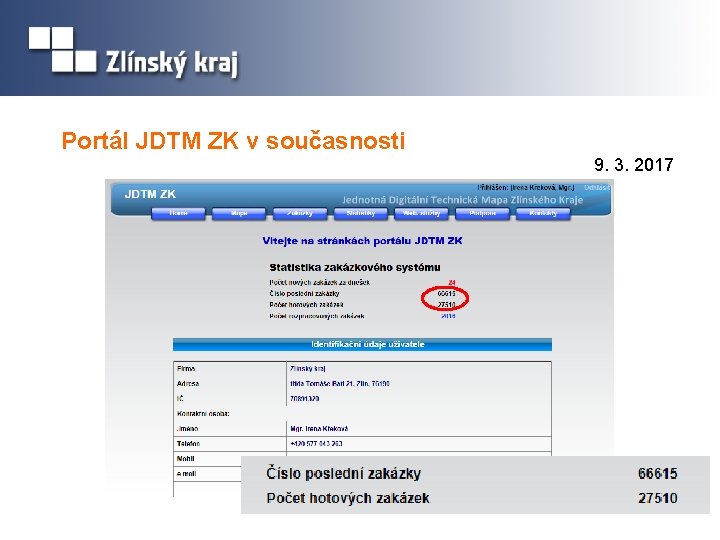Click the Kontaktní osoba label
The height and width of the screenshot is (540, 720).
tap(203, 413)
